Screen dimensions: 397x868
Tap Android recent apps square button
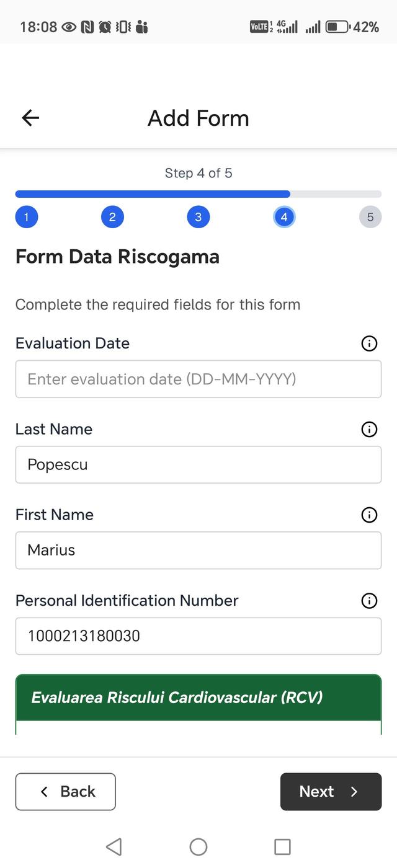tap(282, 847)
